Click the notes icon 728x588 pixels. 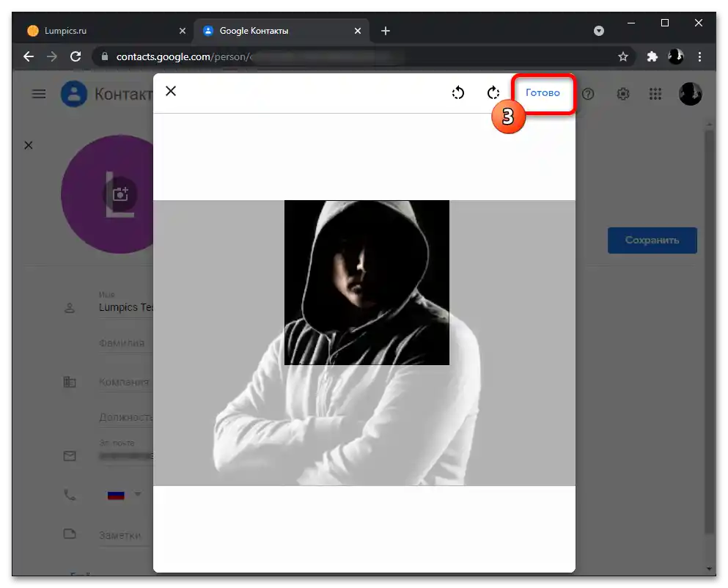coord(70,534)
